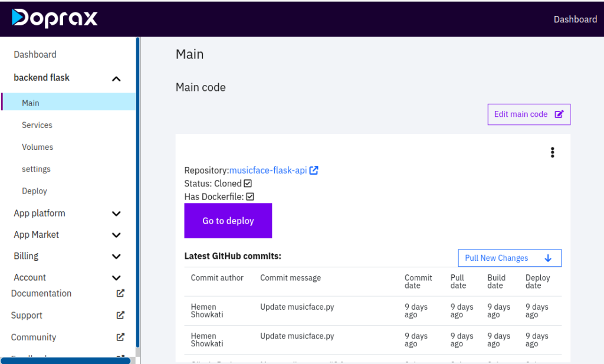Toggle the Status: Cloned checkbox
Viewport: 604px width, 364px height.
point(248,183)
